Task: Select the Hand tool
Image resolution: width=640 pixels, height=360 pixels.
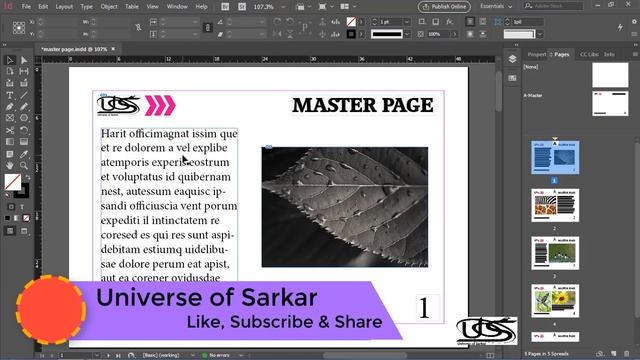Action: [10, 166]
